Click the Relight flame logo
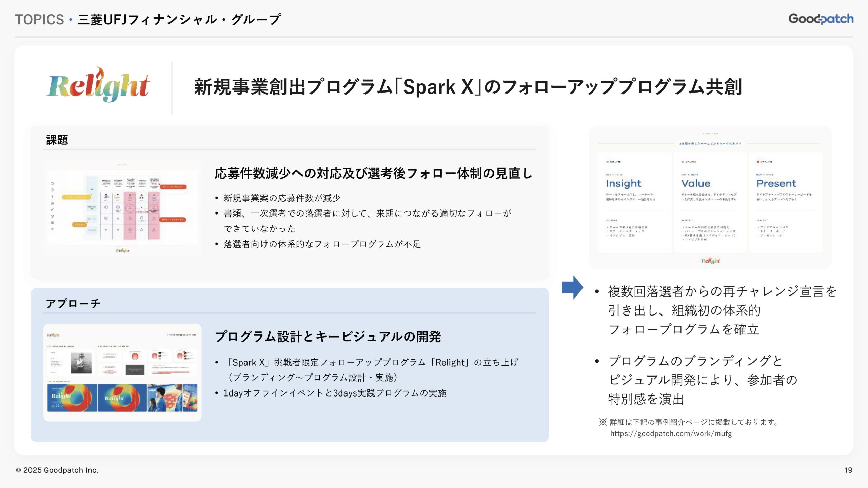Viewport: 868px width, 488px height. click(x=98, y=85)
